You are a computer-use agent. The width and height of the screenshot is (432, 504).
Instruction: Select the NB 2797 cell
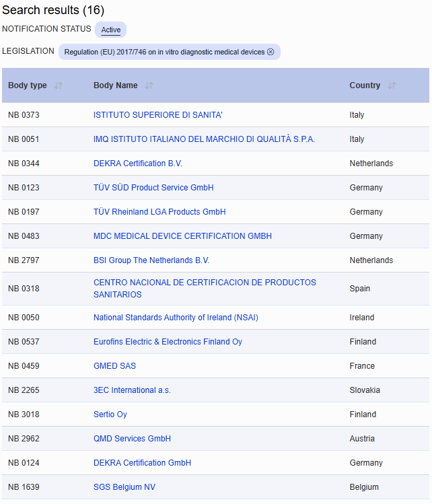click(24, 260)
